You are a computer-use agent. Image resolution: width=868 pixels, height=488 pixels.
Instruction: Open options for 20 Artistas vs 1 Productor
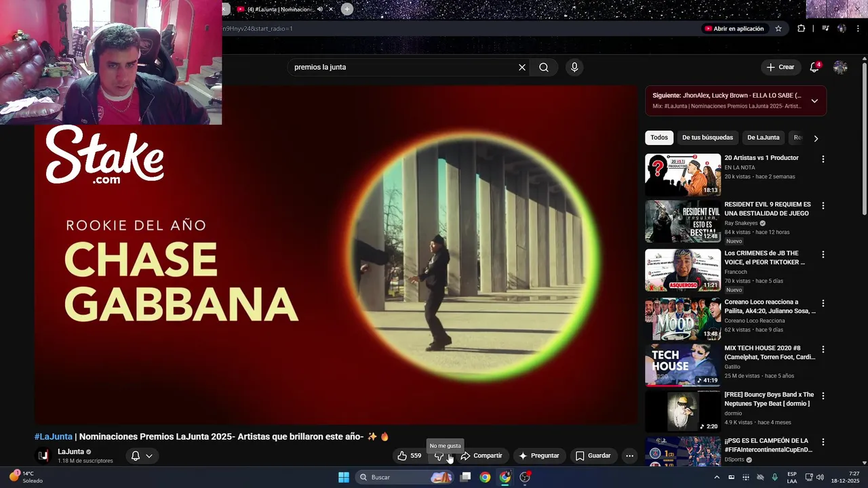point(823,159)
